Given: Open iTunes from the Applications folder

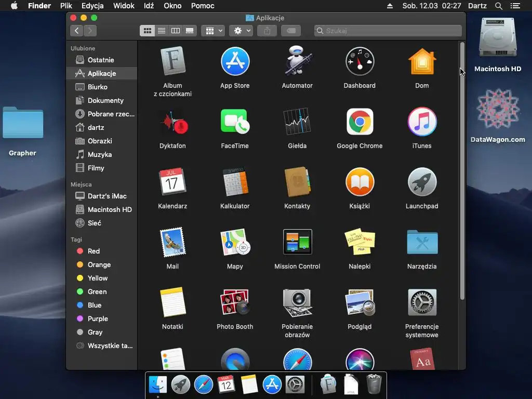Looking at the screenshot, I should (422, 122).
